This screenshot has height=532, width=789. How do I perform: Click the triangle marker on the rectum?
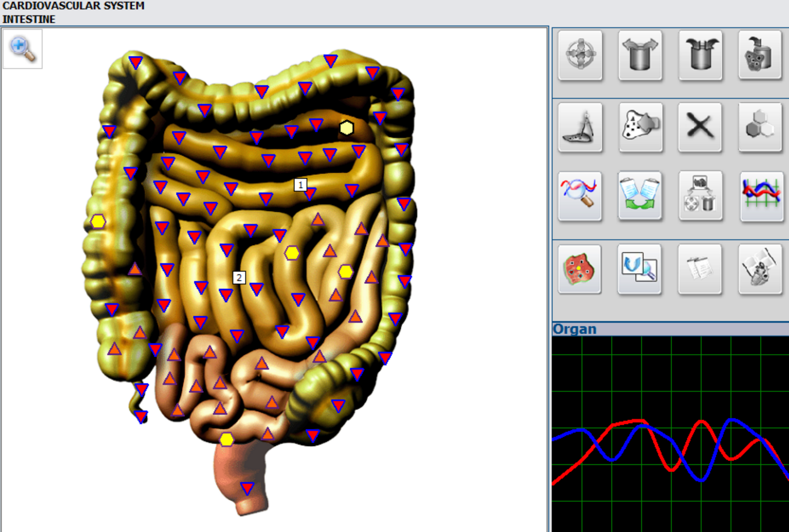[247, 488]
